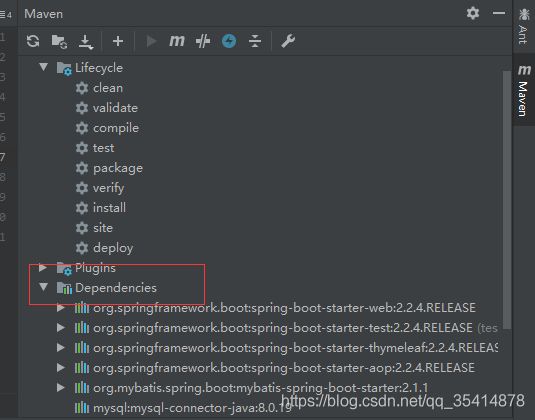Open the Ant side tab
This screenshot has width=535, height=420.
tap(524, 26)
